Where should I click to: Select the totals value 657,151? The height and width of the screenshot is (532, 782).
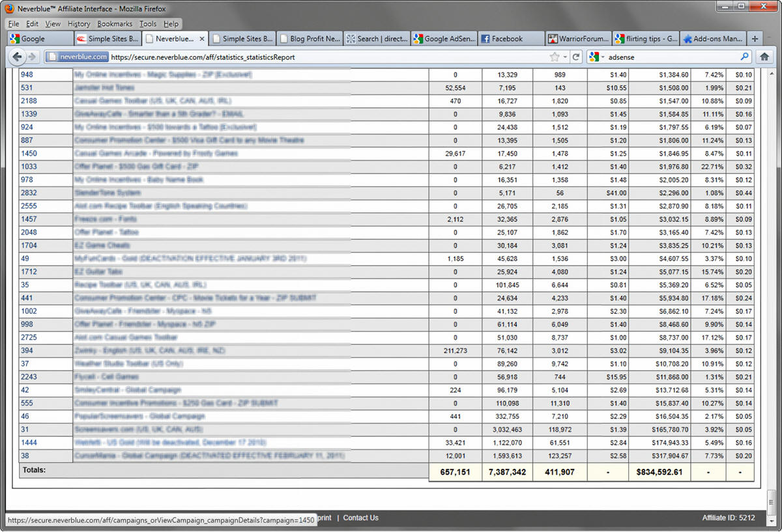[455, 472]
